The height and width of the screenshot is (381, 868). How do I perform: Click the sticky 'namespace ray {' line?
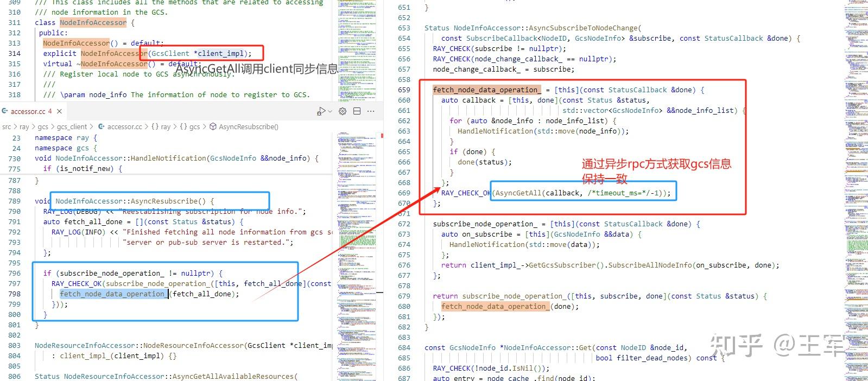(x=66, y=138)
